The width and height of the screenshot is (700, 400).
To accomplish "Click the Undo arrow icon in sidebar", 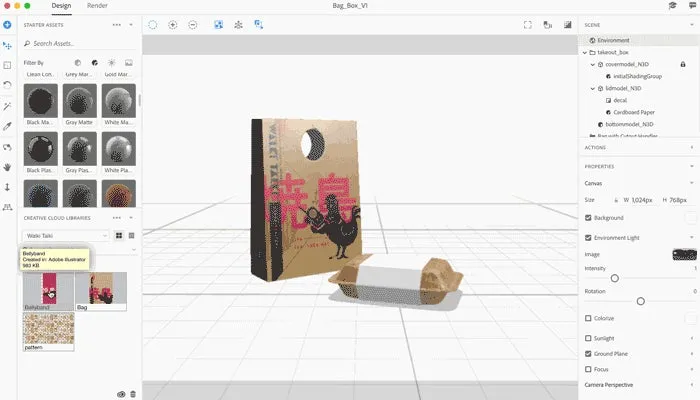I will (7, 85).
